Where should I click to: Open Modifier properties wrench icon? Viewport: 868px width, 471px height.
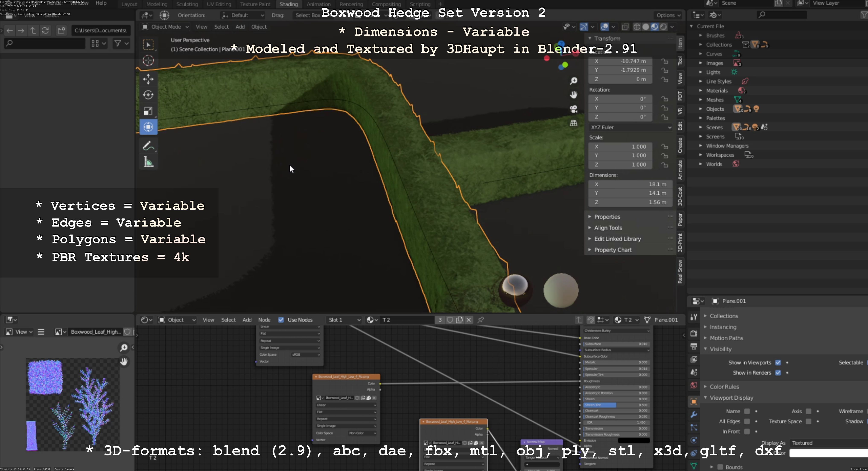(x=694, y=415)
